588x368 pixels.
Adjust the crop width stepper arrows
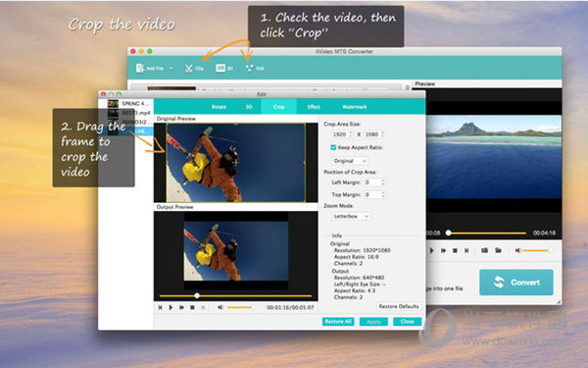351,134
